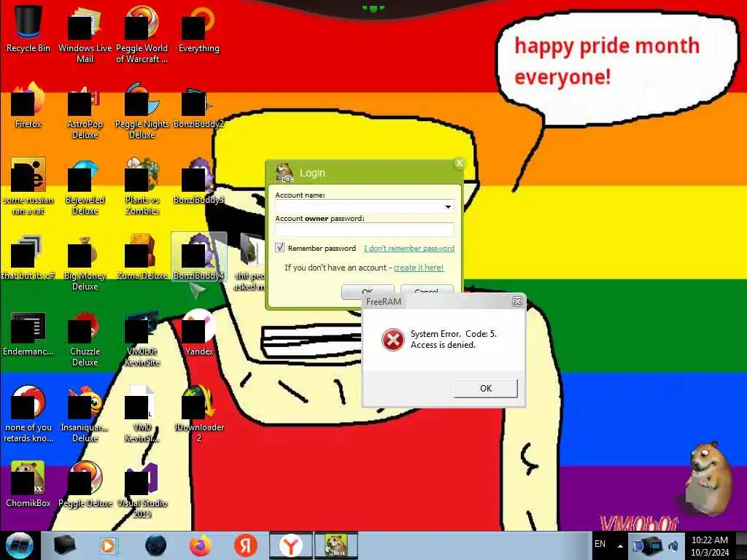Screen dimensions: 747x560
Task: Launch ChomikBox from the desktop
Action: (x=28, y=485)
